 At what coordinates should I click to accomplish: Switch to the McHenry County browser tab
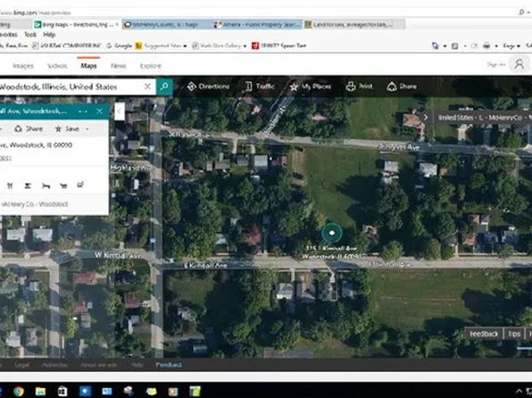(167, 24)
